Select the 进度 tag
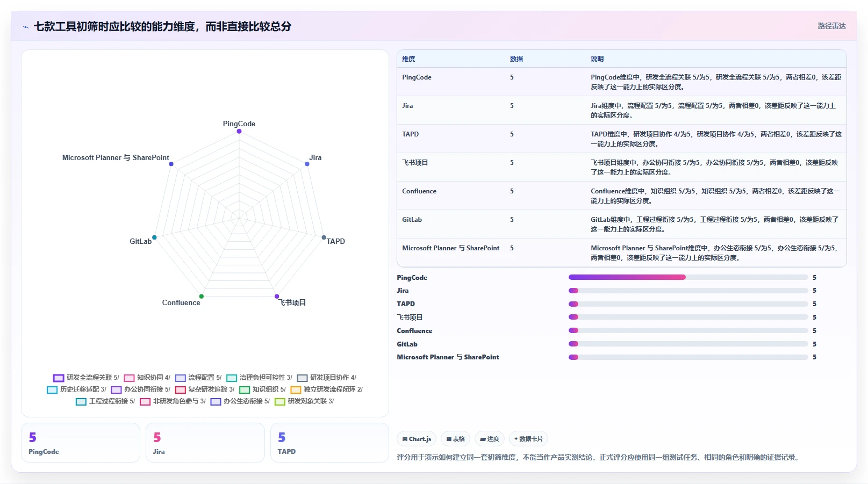The image size is (868, 484). click(490, 439)
